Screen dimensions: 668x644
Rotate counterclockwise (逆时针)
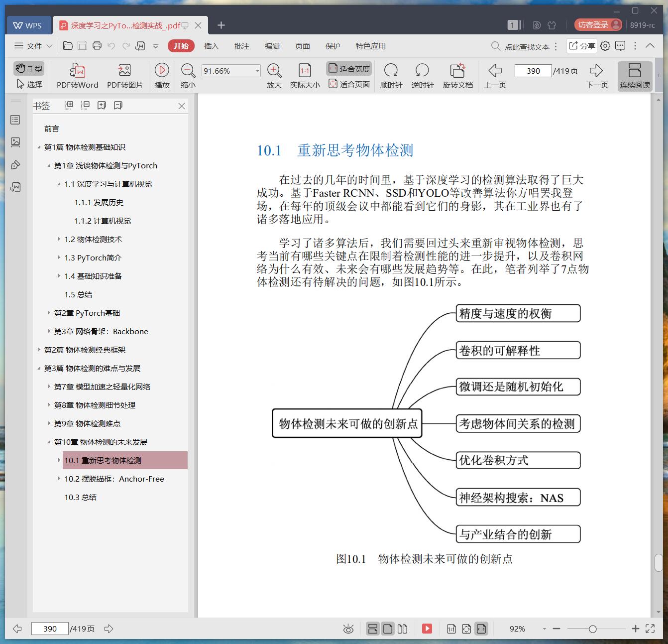tap(422, 76)
